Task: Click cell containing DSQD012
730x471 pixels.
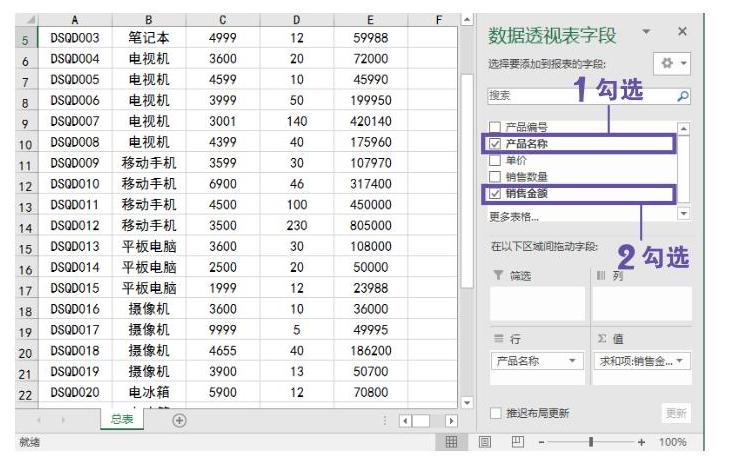Action: pos(74,225)
